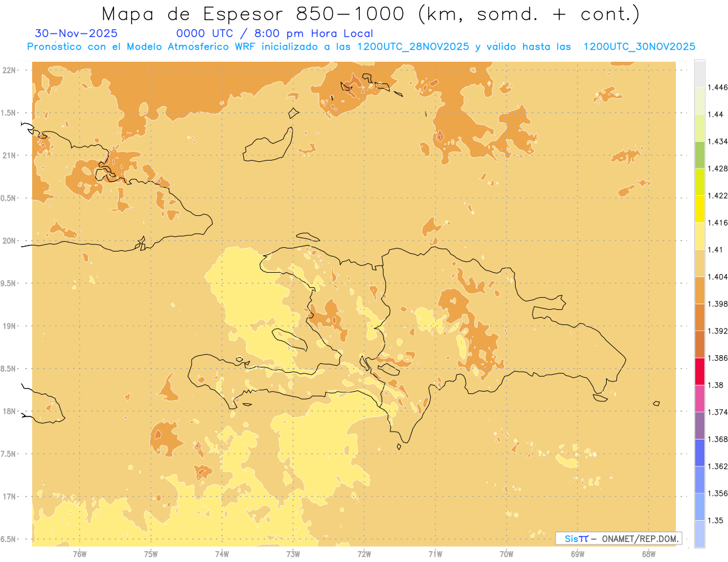Screen dimensions: 728x562
Task: Click the legend value 1.392
Action: (x=718, y=331)
